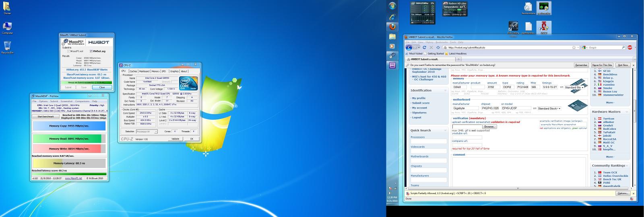The width and height of the screenshot is (644, 217).
Task: Switch to CPU-Z Caches tab
Action: pos(133,71)
